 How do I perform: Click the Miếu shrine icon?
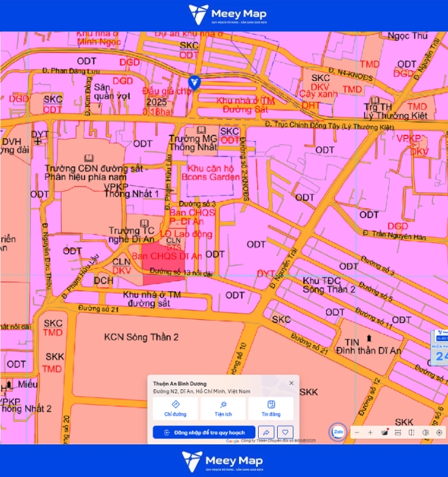pyautogui.click(x=9, y=384)
